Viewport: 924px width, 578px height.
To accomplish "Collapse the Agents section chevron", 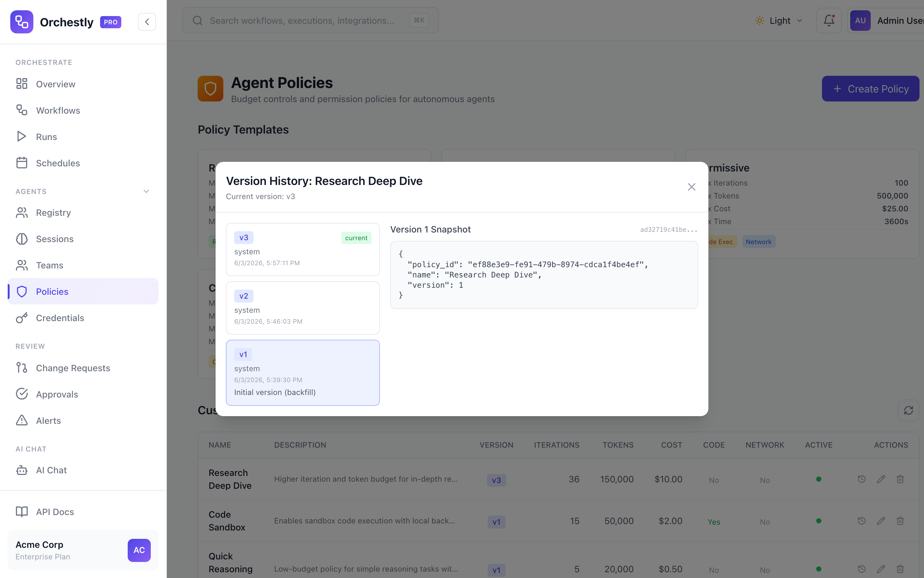I will 146,191.
